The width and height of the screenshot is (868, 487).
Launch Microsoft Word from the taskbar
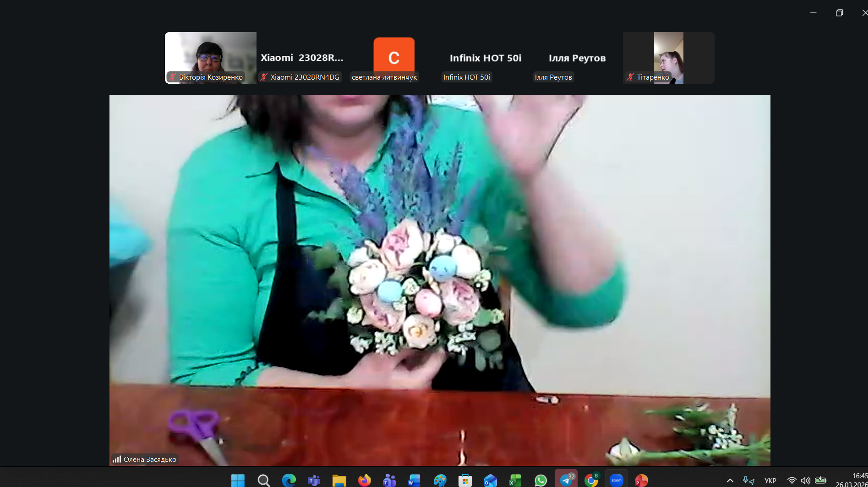point(414,480)
